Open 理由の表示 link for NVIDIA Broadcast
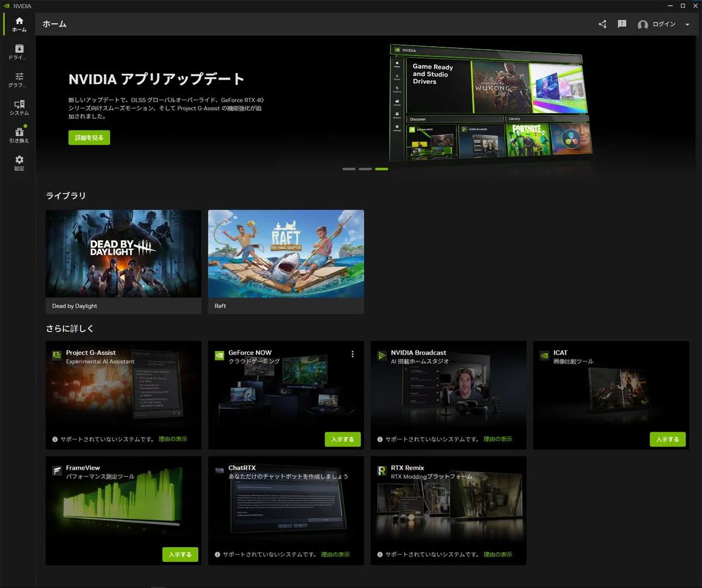This screenshot has height=588, width=702. (498, 439)
